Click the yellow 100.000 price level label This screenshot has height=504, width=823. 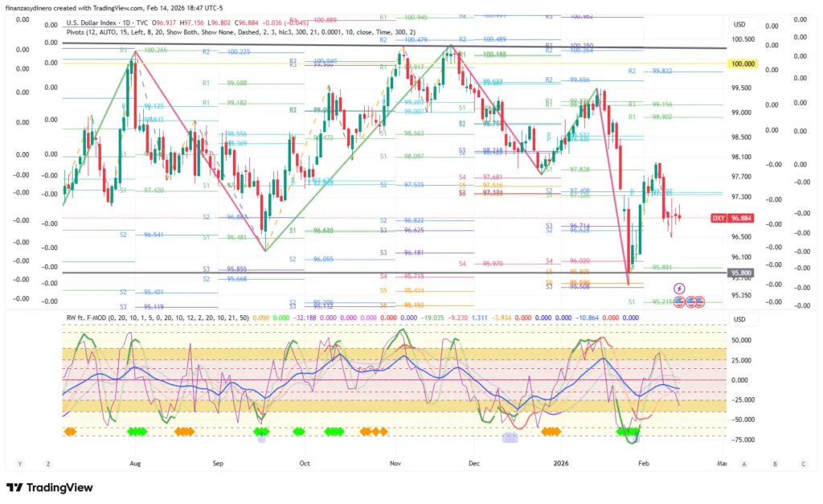(741, 63)
